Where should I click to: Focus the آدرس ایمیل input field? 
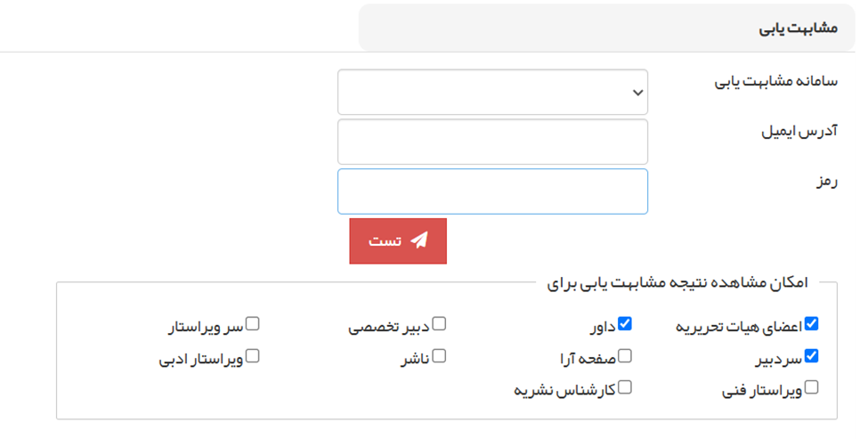(492, 142)
